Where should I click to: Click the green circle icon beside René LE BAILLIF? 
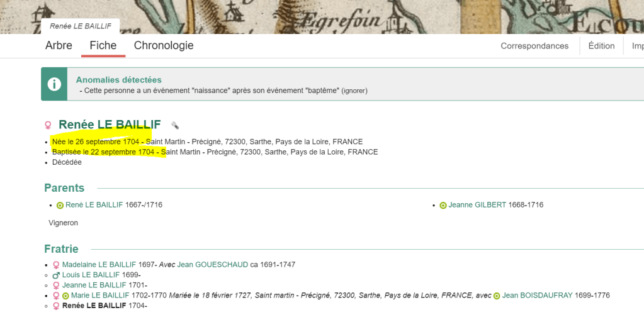tap(60, 205)
